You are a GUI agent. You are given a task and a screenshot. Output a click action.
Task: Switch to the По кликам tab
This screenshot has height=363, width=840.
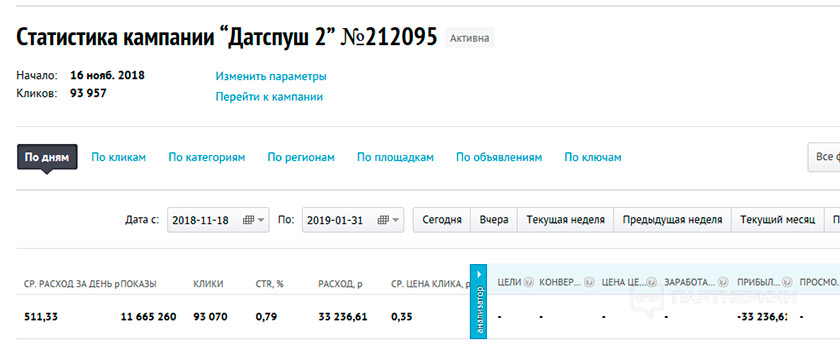[x=118, y=157]
